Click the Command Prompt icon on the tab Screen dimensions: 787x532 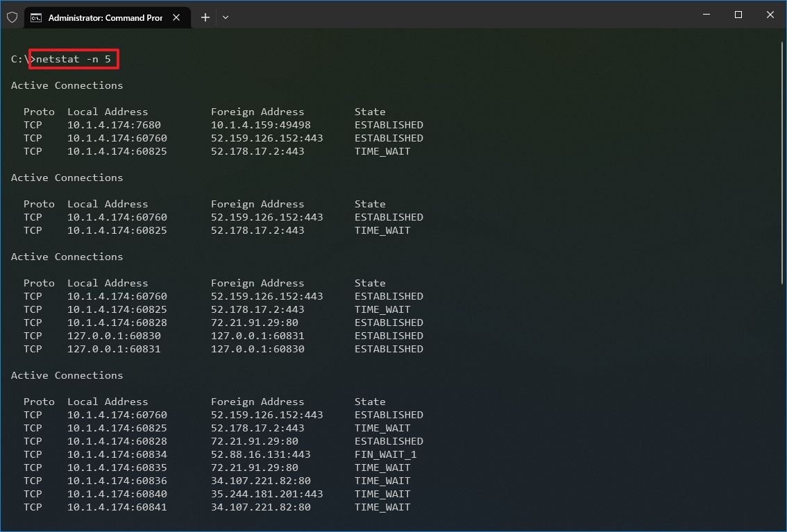(x=36, y=17)
